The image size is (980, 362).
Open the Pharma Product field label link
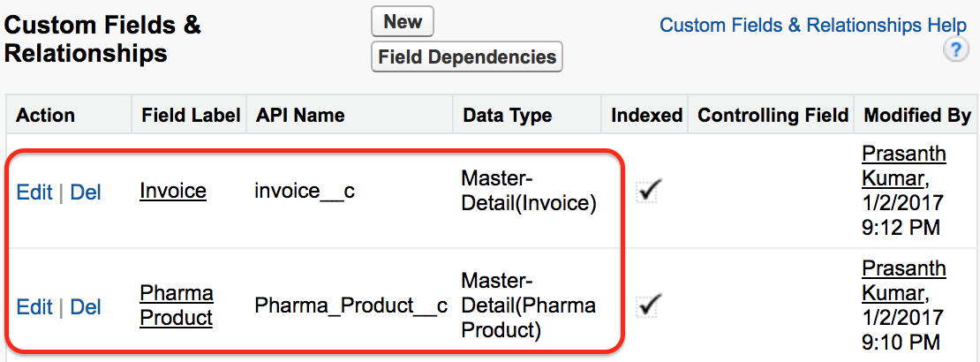[x=177, y=305]
